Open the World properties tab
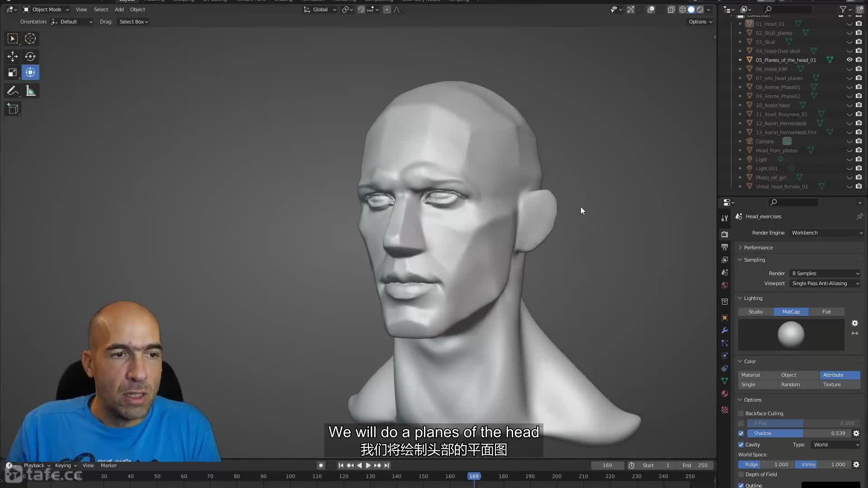This screenshot has height=488, width=868. click(x=725, y=285)
